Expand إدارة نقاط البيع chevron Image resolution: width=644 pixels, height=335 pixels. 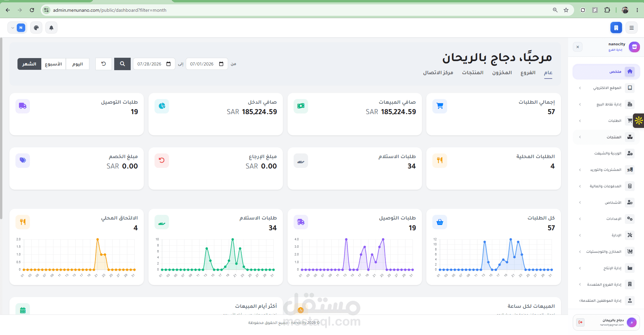pos(580,104)
